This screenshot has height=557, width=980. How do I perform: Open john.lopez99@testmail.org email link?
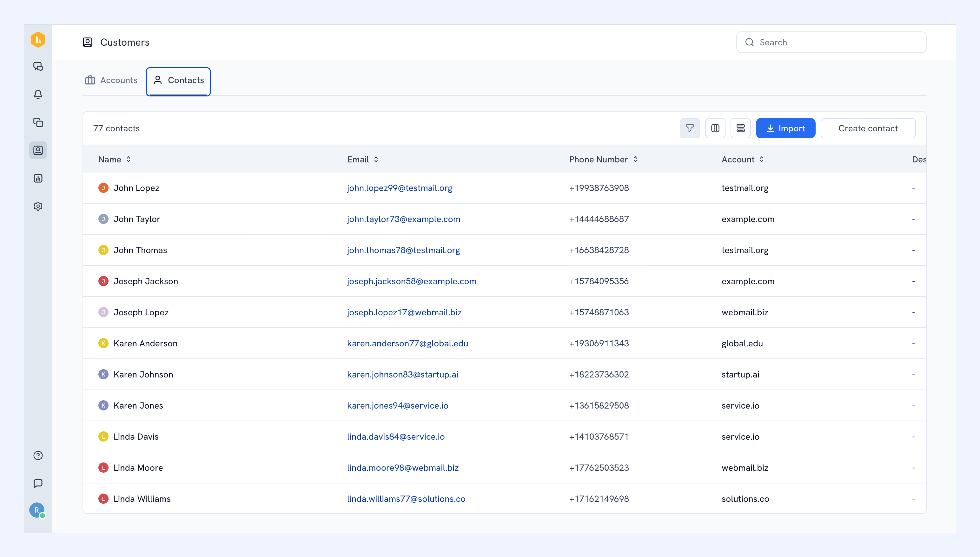tap(400, 188)
